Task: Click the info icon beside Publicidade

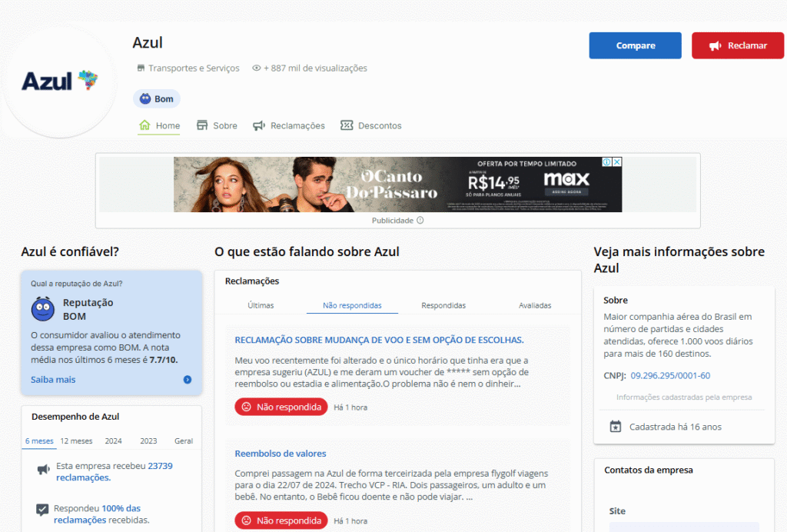Action: [x=420, y=220]
